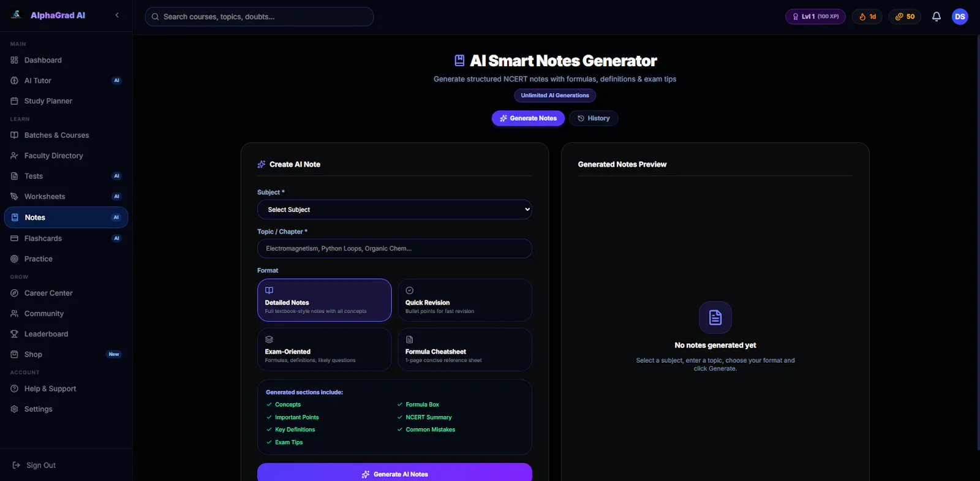
Task: Open the DS profile avatar
Action: [960, 17]
